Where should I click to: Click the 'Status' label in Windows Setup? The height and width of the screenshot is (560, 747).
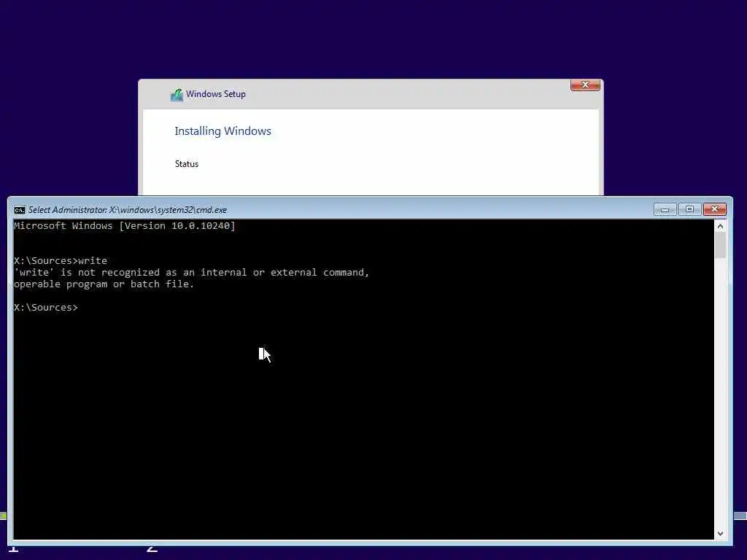tap(186, 164)
